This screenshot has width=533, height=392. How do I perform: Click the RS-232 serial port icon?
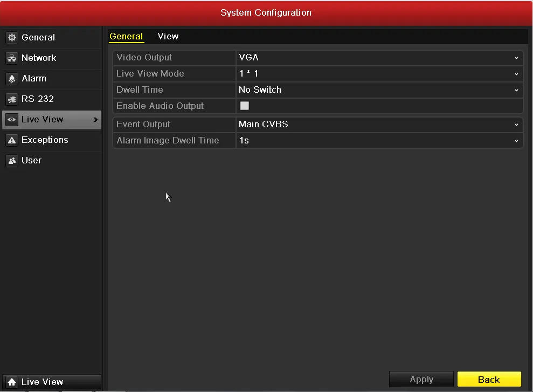coord(12,99)
